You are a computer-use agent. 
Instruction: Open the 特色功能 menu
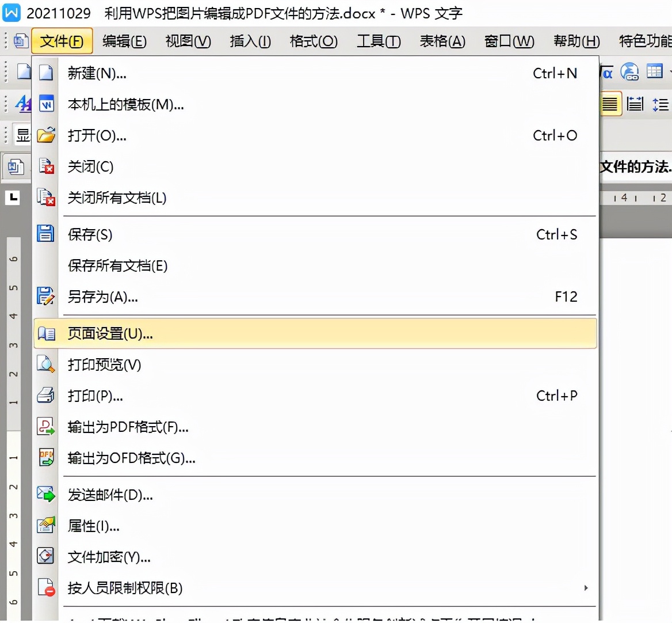tap(644, 41)
